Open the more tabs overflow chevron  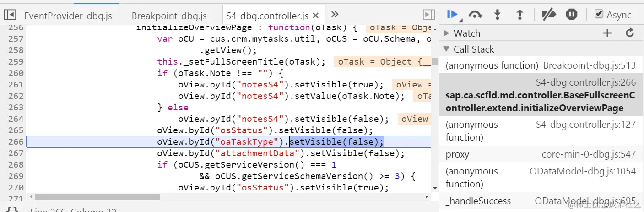coord(335,14)
